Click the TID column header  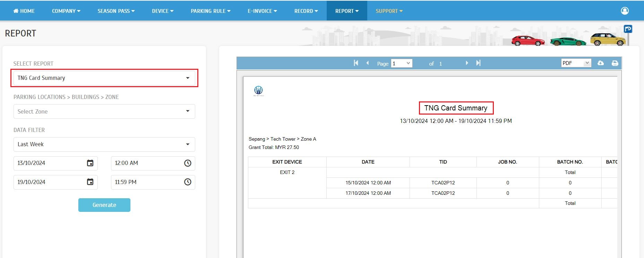point(443,162)
